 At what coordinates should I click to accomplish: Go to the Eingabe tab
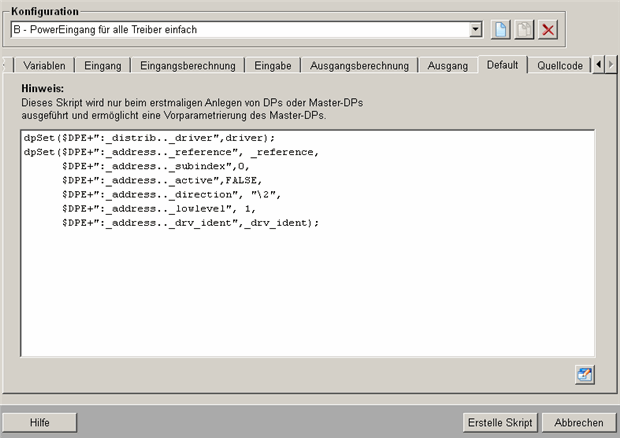[x=272, y=66]
